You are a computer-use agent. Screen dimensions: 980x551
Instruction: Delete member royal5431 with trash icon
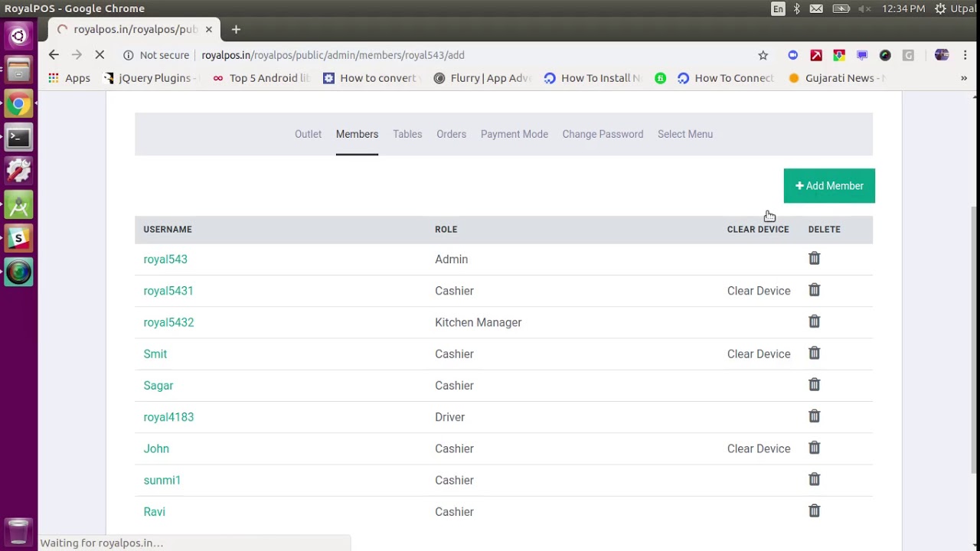pyautogui.click(x=814, y=290)
